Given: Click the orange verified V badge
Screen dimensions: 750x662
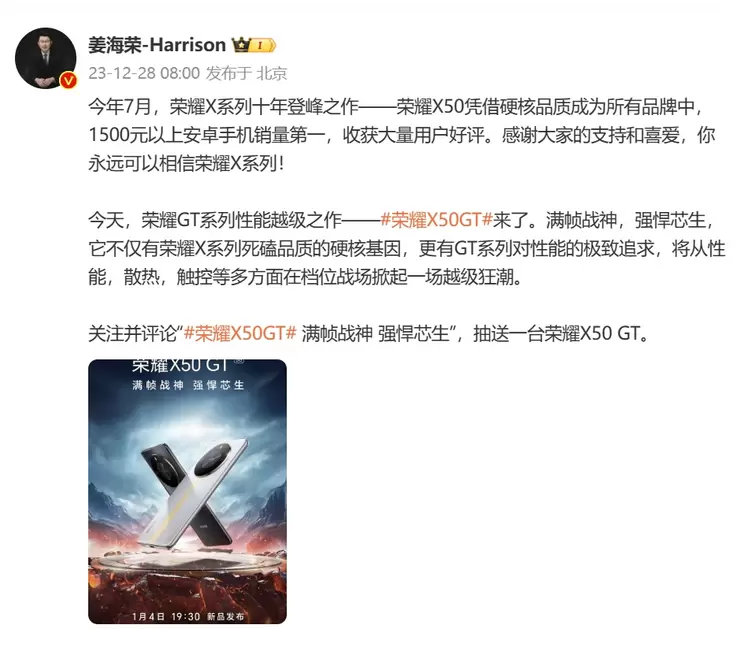Looking at the screenshot, I should click(x=68, y=80).
